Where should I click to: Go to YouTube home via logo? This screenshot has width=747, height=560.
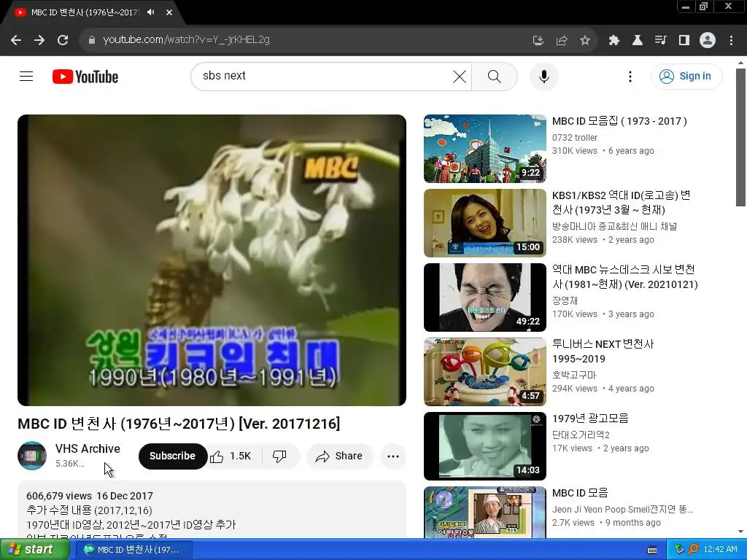pos(85,77)
